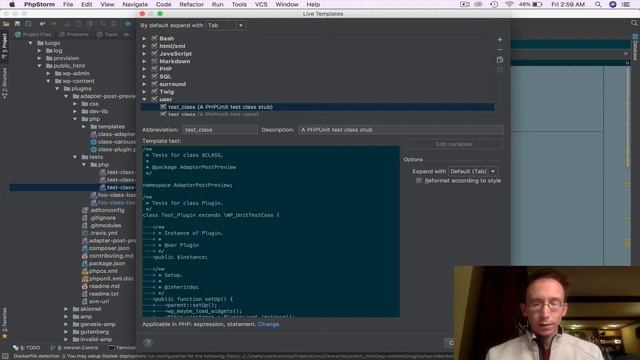Select the test_class (A PHPUnit test class stub) row
The image size is (640, 360).
(x=317, y=107)
